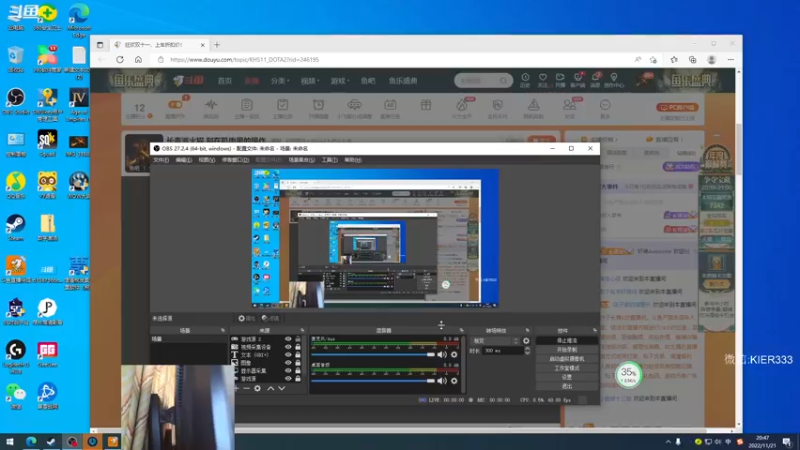This screenshot has height=450, width=800.
Task: Toggle visibility eye of 视频采集设备 source
Action: 288,347
